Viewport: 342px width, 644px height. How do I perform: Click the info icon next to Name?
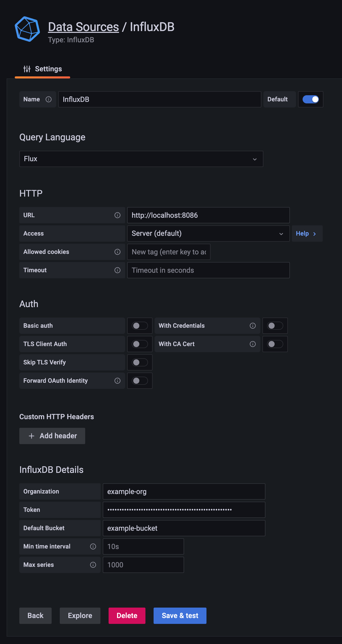pyautogui.click(x=49, y=99)
